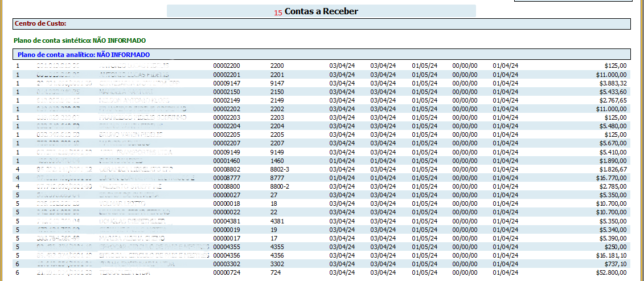
Task: Select the amount $5.410,00
Action: tap(613, 152)
